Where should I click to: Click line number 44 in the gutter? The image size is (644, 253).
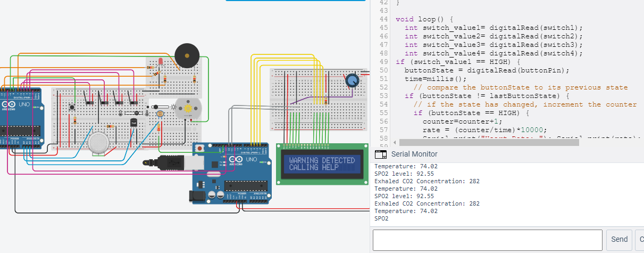tap(384, 19)
